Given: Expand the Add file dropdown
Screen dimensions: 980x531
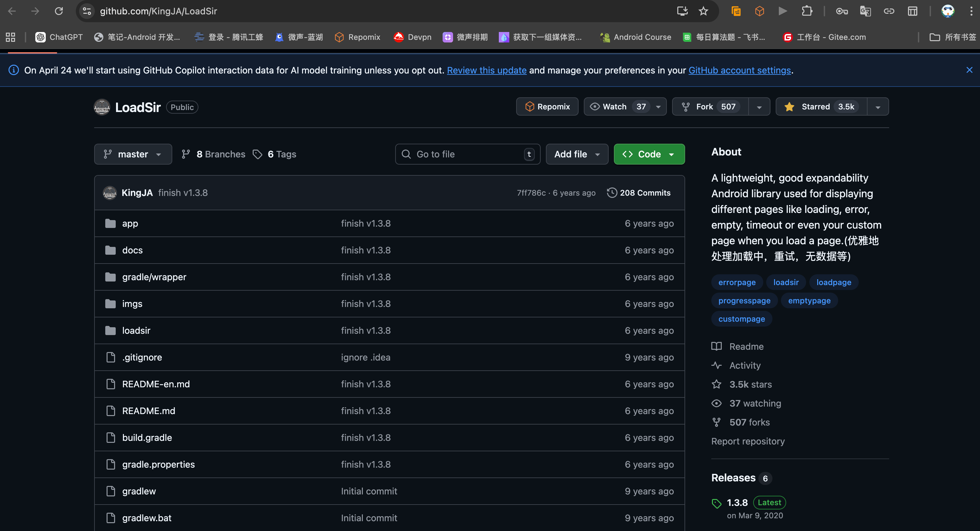Looking at the screenshot, I should pyautogui.click(x=577, y=154).
